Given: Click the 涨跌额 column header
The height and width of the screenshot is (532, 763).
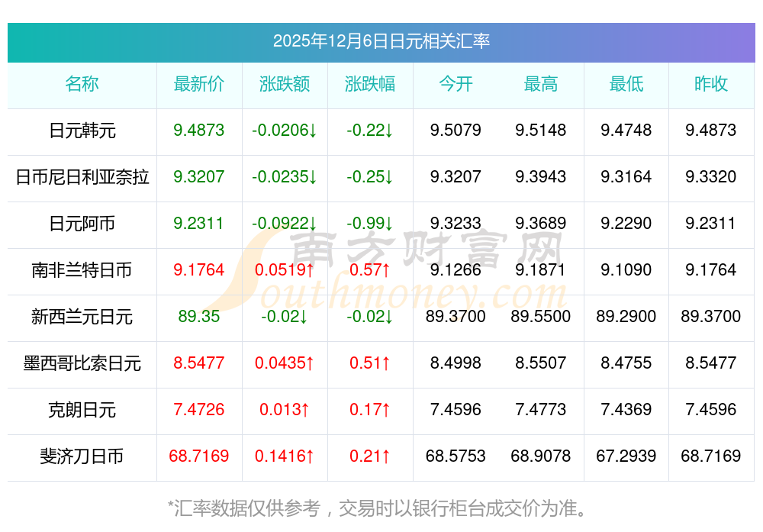Looking at the screenshot, I should pos(285,84).
